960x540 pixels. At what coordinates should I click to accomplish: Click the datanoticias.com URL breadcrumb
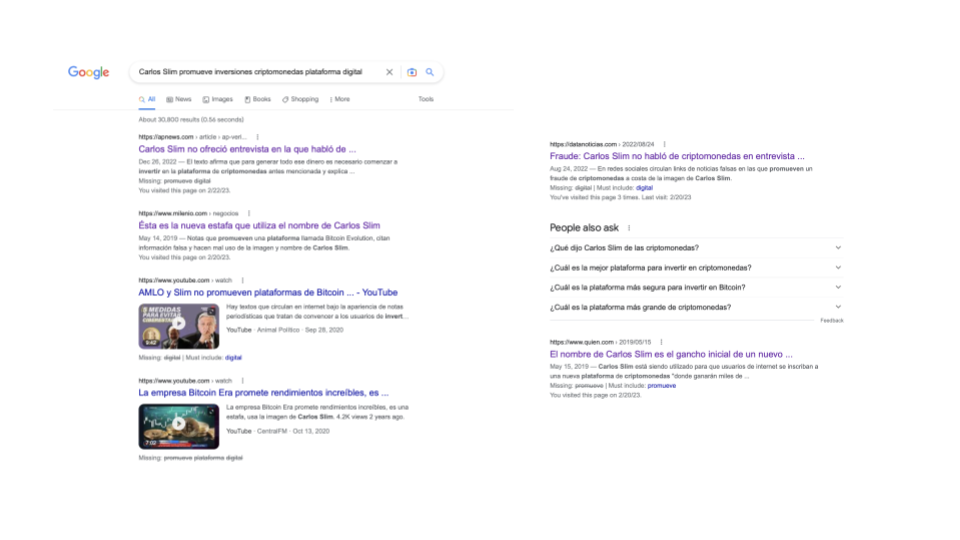click(x=602, y=144)
